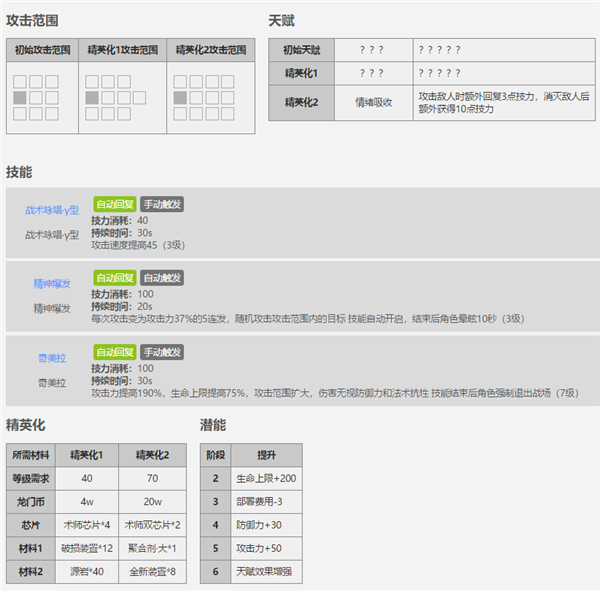Click 自动触发 tag in 精神爆发 row
This screenshot has width=600, height=591.
tap(162, 278)
